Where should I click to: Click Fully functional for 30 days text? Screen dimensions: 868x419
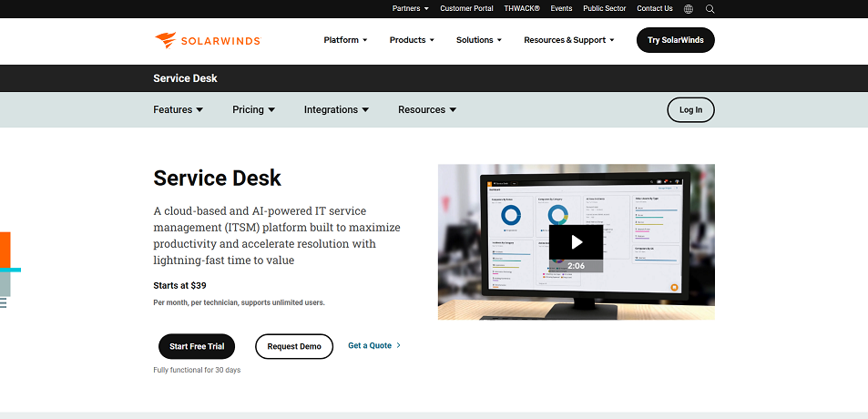(x=197, y=370)
